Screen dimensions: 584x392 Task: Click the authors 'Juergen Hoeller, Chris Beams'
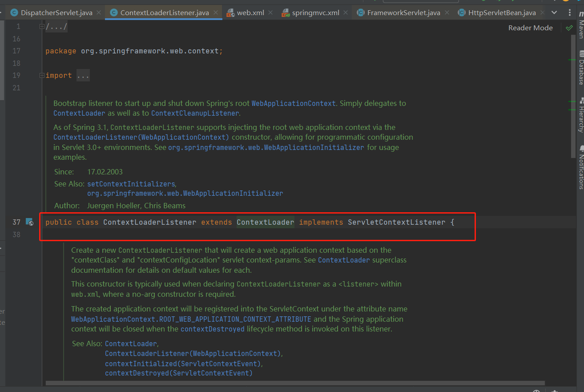pos(136,206)
